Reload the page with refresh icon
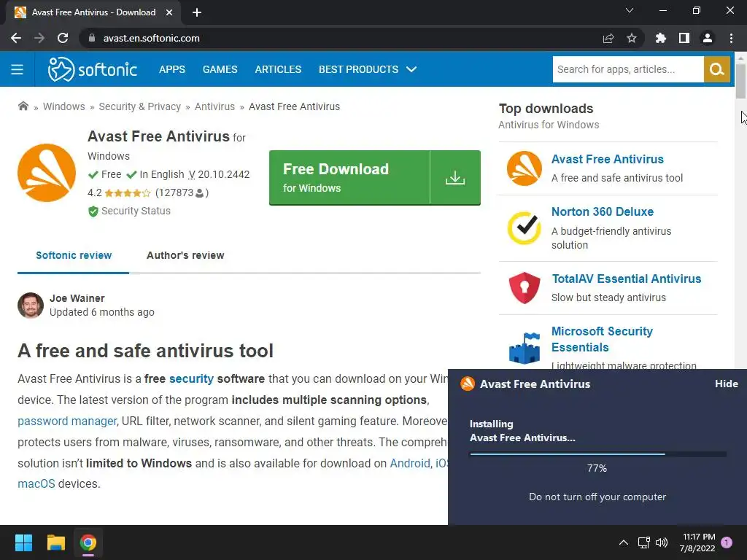Screen dimensions: 747x560 63,38
